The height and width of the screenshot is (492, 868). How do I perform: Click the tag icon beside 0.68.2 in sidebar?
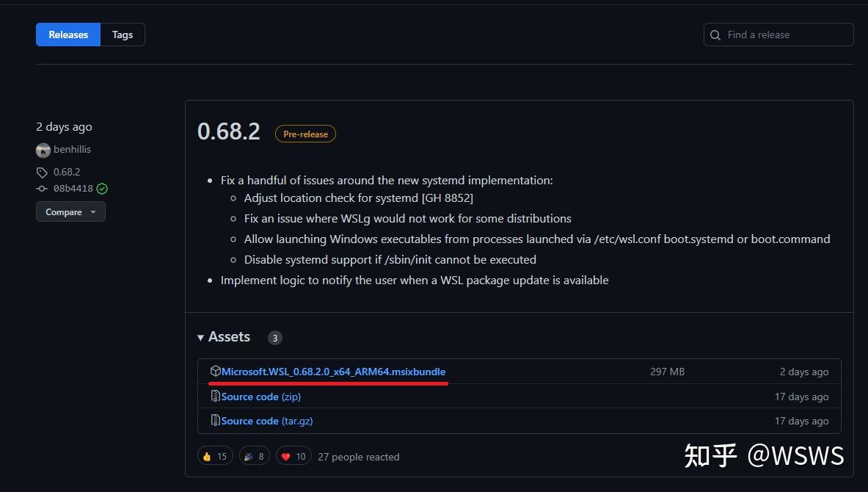[42, 172]
